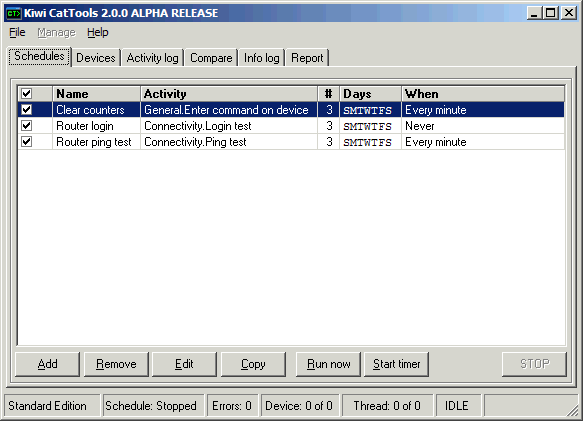Toggle the header select-all checkbox
Image resolution: width=583 pixels, height=421 pixels.
[x=26, y=93]
